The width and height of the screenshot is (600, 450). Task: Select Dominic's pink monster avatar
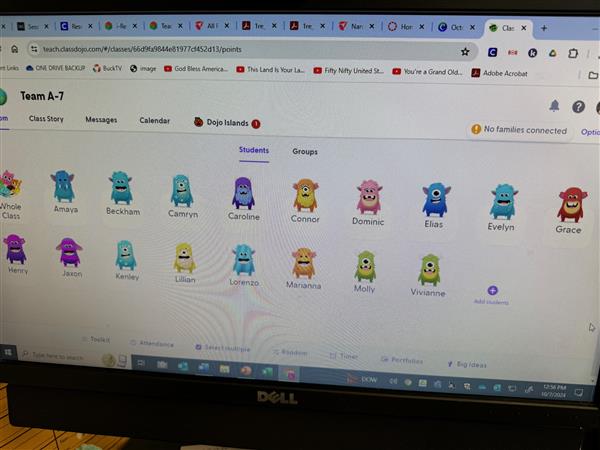tap(369, 197)
